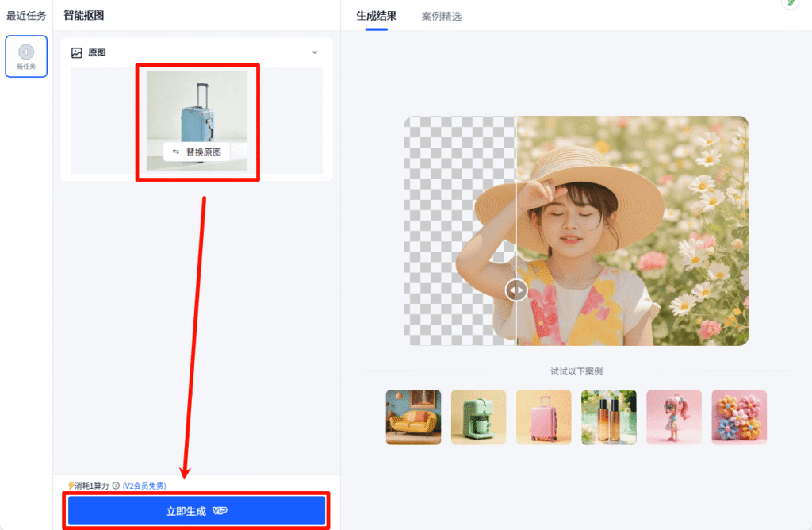Click the image icon beside 原图 label
Viewport: 812px width, 530px height.
pyautogui.click(x=76, y=52)
